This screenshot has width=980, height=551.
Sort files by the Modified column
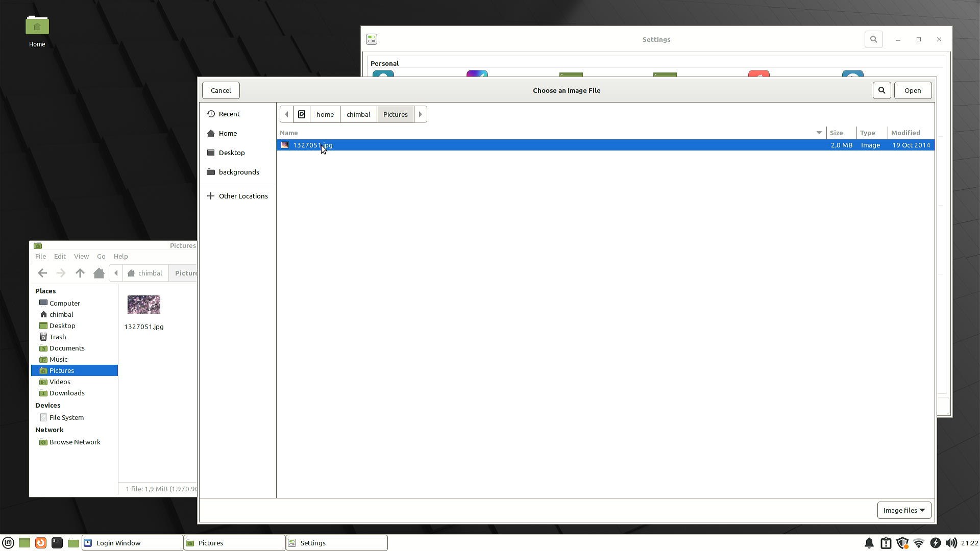905,133
